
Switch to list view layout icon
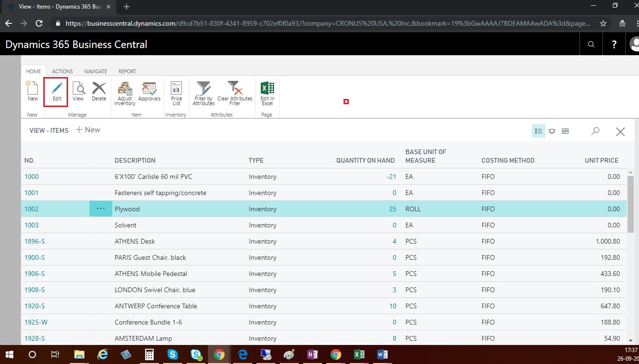(x=539, y=131)
